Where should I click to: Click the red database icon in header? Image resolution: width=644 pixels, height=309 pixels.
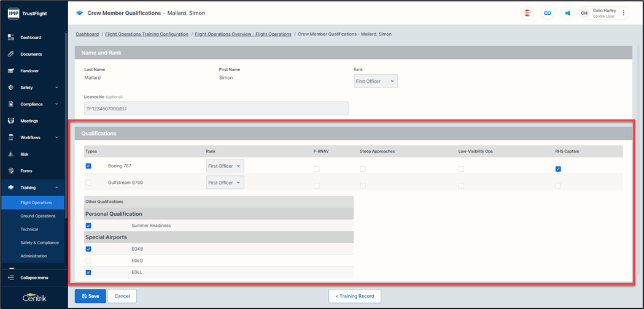coord(527,13)
